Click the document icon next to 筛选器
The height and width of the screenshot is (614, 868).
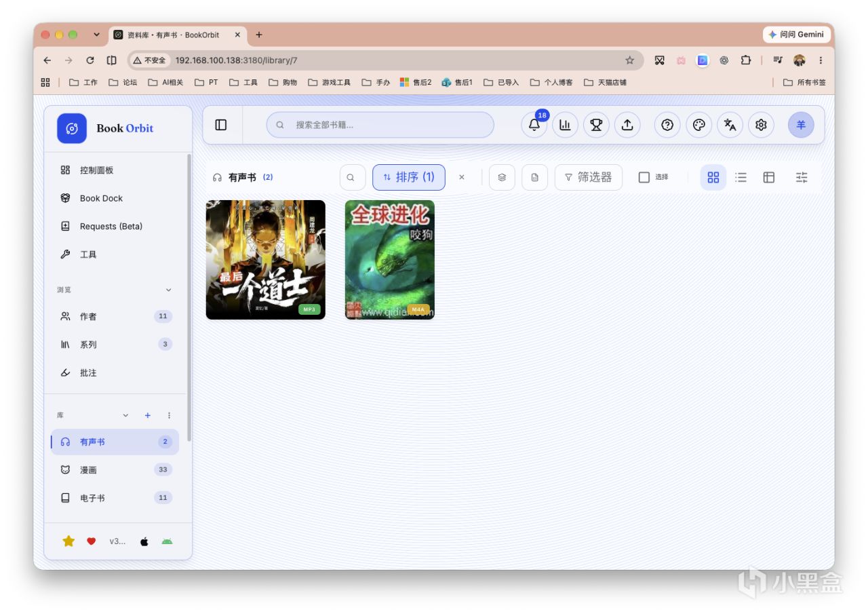coord(534,177)
